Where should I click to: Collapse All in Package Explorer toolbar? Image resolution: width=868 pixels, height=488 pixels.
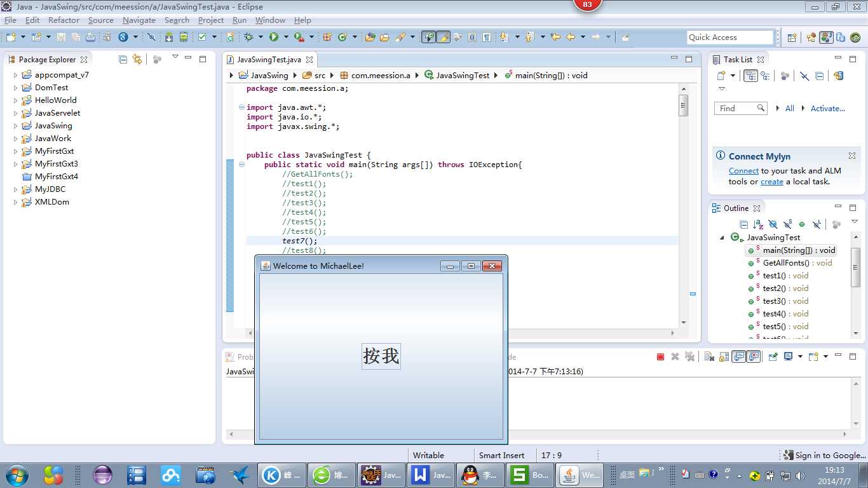[123, 59]
